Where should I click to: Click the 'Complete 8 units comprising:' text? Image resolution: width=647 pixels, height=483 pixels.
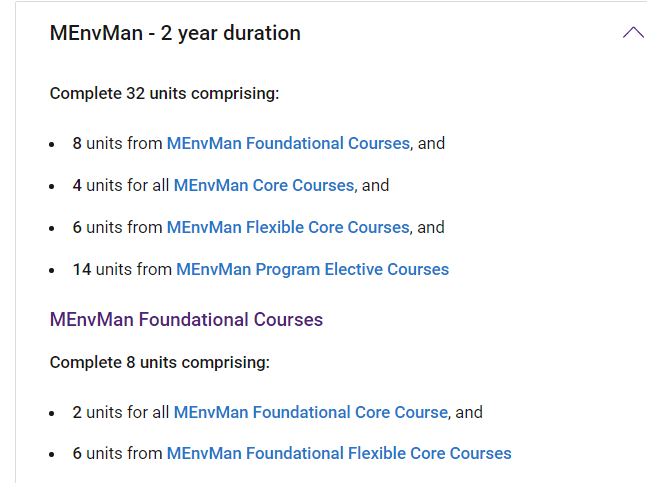[160, 362]
